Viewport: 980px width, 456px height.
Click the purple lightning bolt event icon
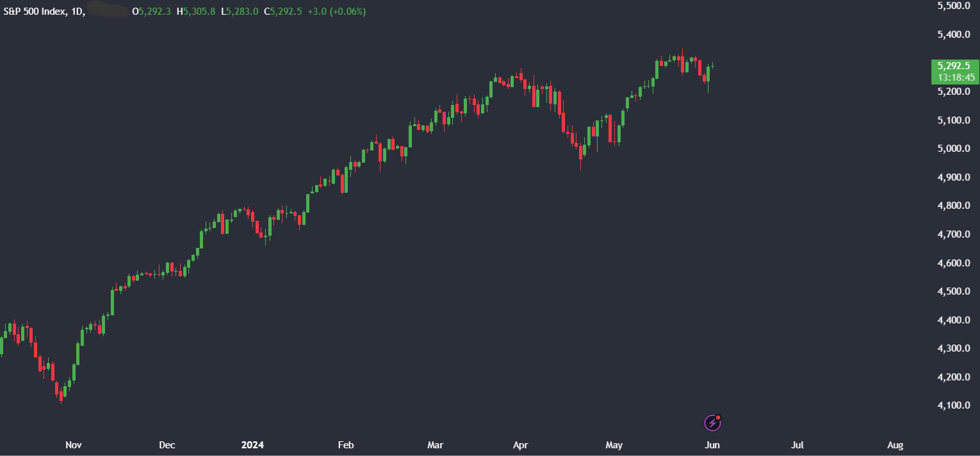pos(713,423)
